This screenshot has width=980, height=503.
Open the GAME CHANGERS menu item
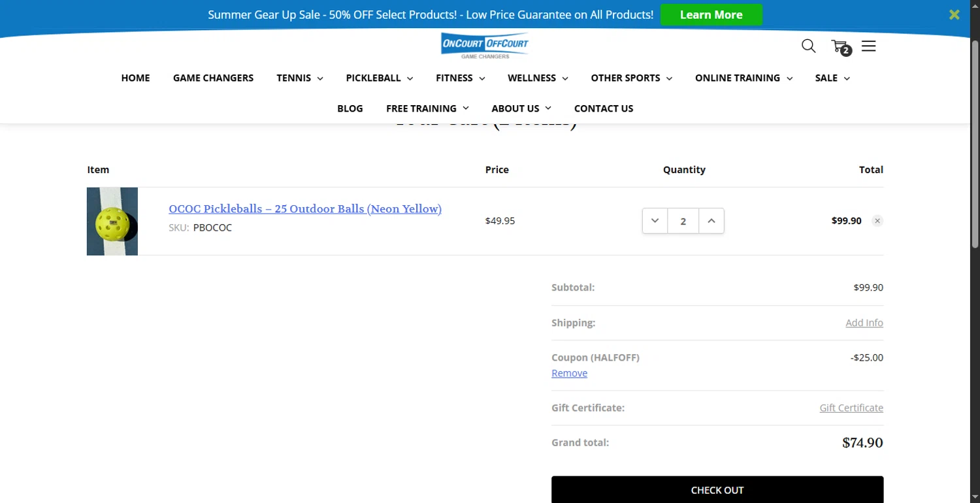click(213, 78)
